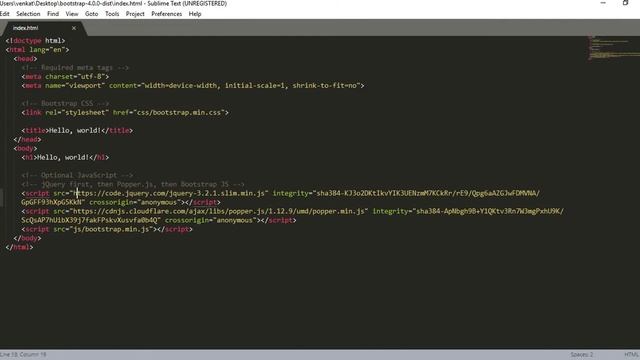Open the Find menu
This screenshot has height=360, width=640.
(x=53, y=14)
